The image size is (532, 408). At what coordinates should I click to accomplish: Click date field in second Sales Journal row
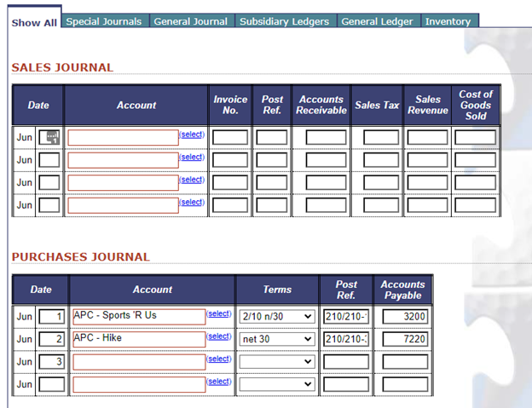pos(49,160)
